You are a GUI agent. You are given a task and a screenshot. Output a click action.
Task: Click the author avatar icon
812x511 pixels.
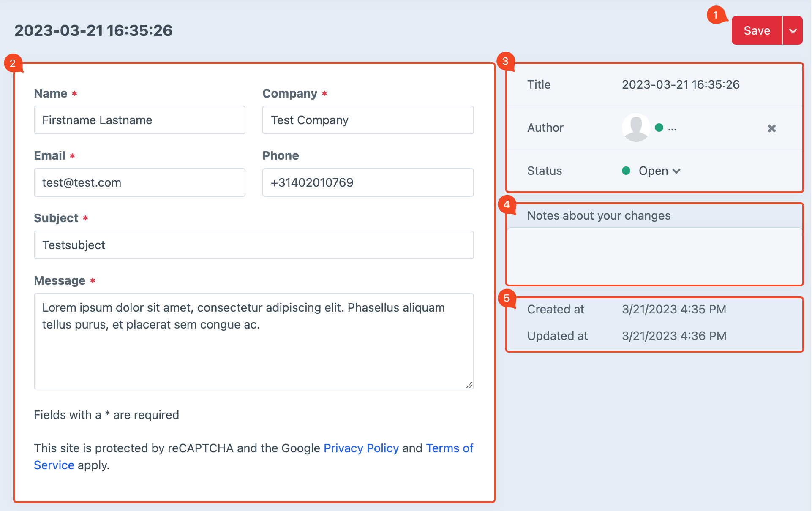pos(636,128)
